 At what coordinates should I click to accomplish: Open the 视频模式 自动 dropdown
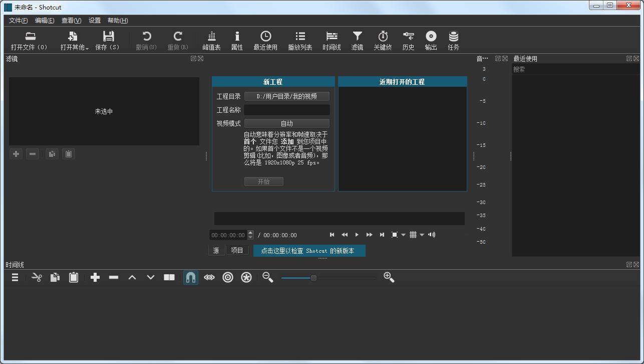[x=287, y=123]
